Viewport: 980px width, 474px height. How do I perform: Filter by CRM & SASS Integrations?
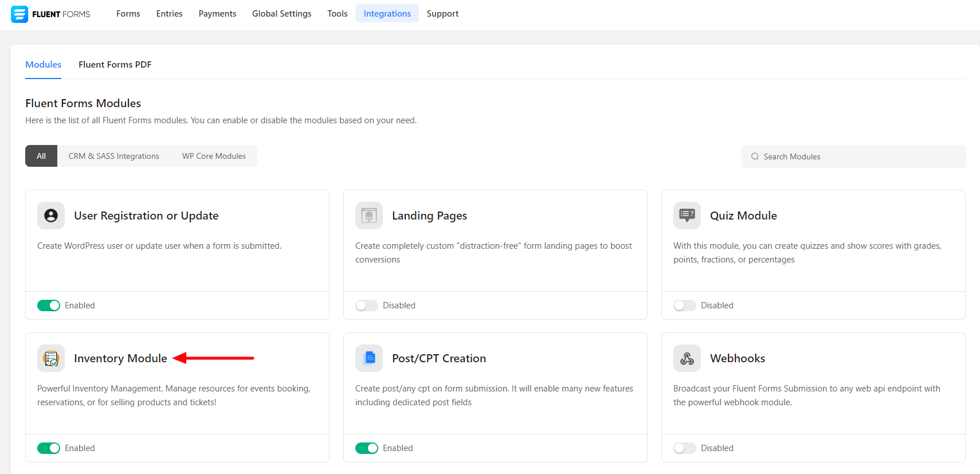pos(114,156)
